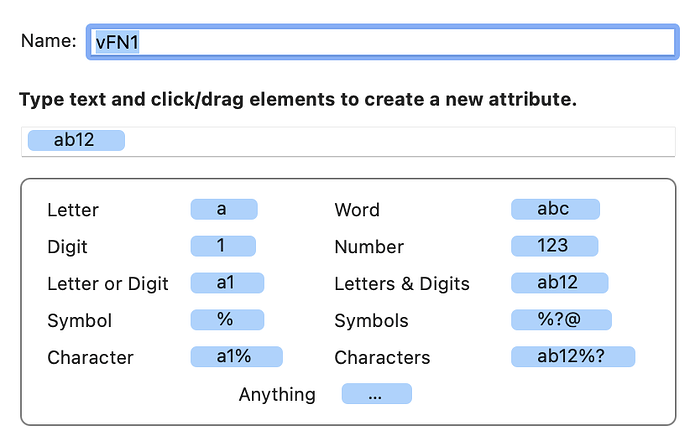
Task: Select the Number '123' token
Action: (x=554, y=246)
